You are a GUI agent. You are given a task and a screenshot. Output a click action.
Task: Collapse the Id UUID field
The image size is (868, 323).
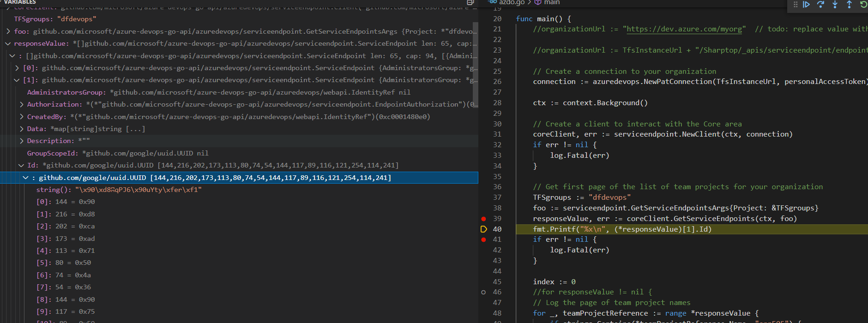point(21,166)
